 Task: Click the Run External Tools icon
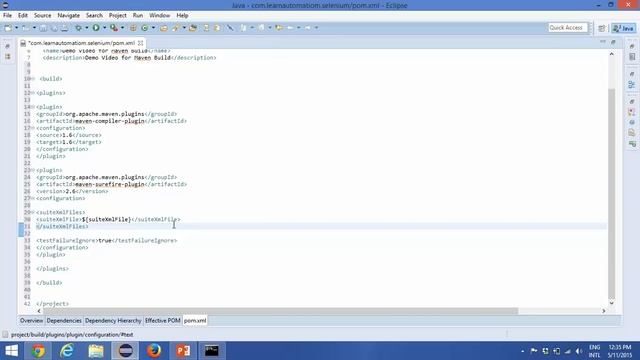[114, 28]
